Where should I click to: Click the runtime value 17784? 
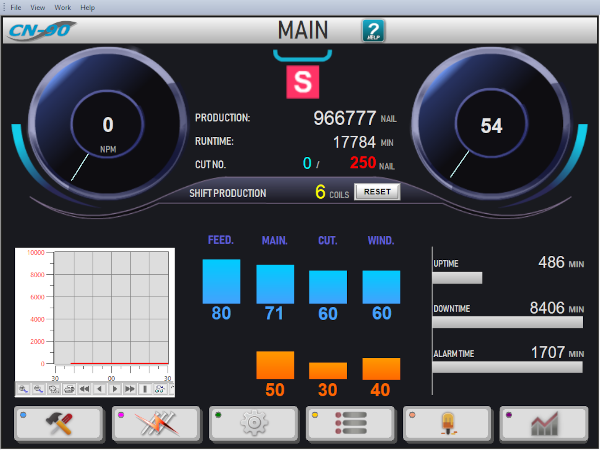354,142
